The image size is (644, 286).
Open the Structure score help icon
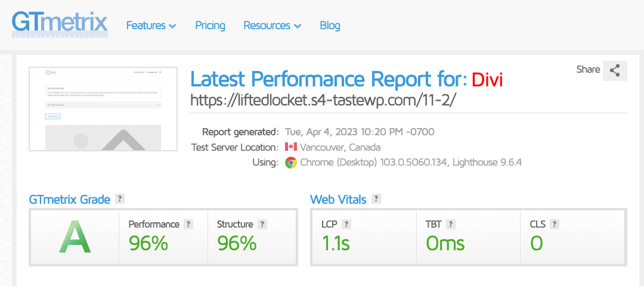tap(262, 225)
